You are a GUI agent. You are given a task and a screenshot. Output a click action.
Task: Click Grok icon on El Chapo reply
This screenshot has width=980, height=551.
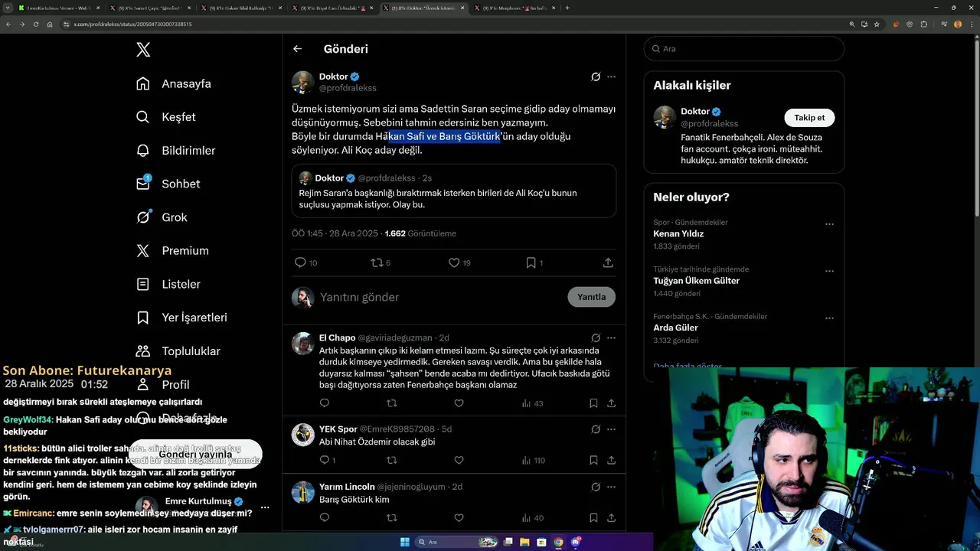[596, 337]
